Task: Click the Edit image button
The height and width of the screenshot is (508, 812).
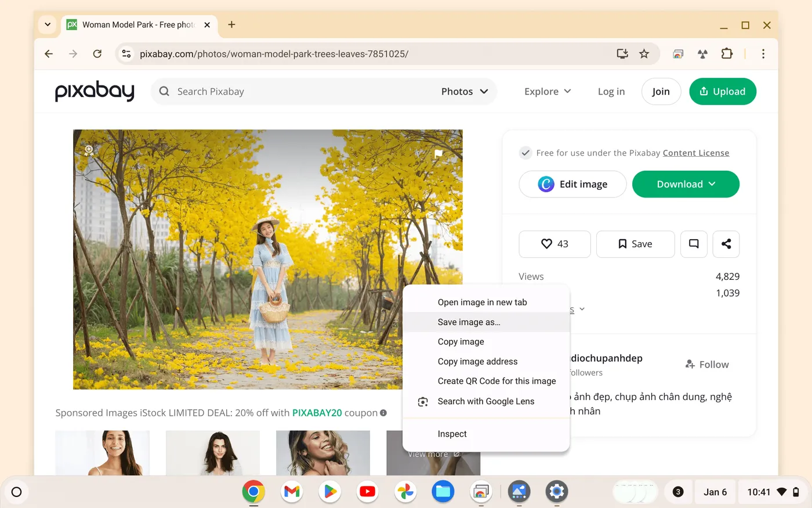Action: pyautogui.click(x=572, y=184)
